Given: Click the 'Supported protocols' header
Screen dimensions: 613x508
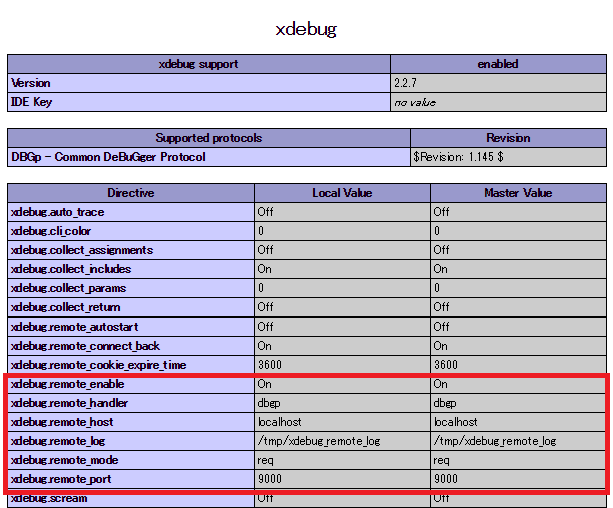Looking at the screenshot, I should [209, 138].
